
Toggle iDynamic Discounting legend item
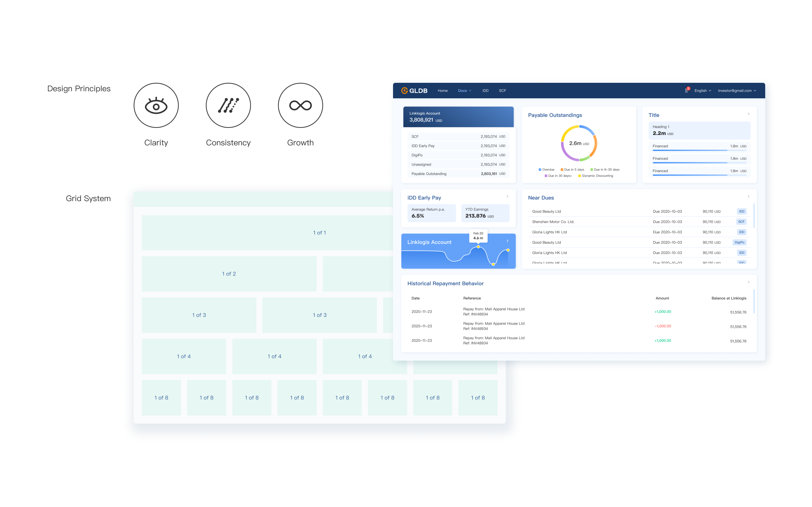coord(595,176)
